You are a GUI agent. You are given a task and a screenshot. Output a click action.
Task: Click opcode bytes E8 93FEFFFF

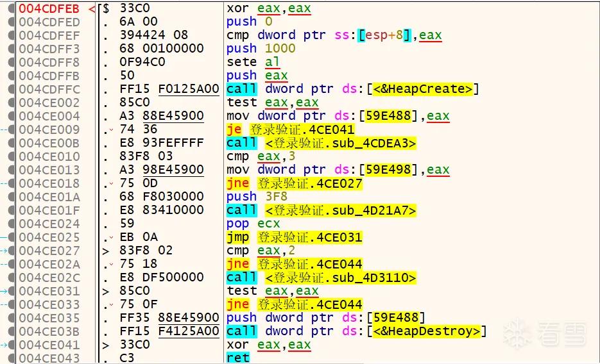click(162, 142)
